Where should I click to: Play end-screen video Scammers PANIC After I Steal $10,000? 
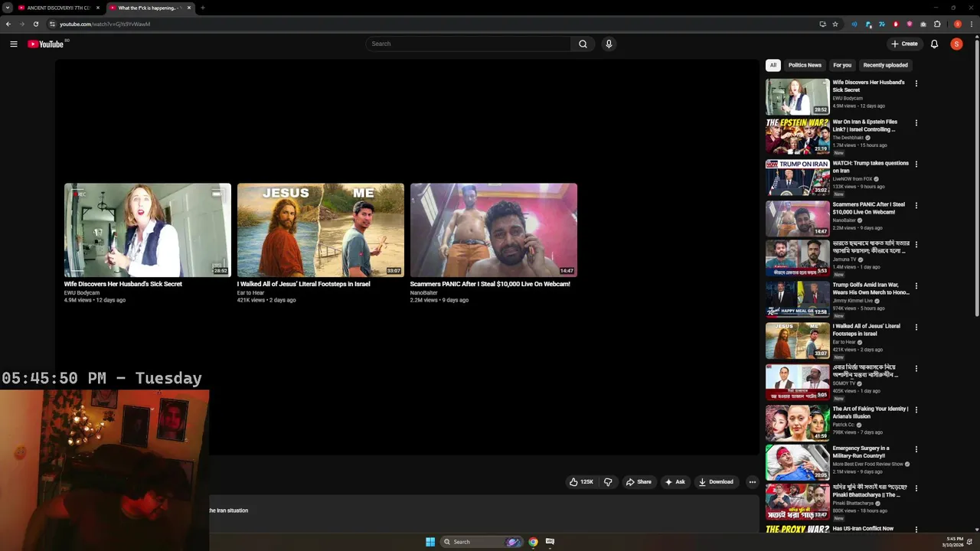click(494, 230)
